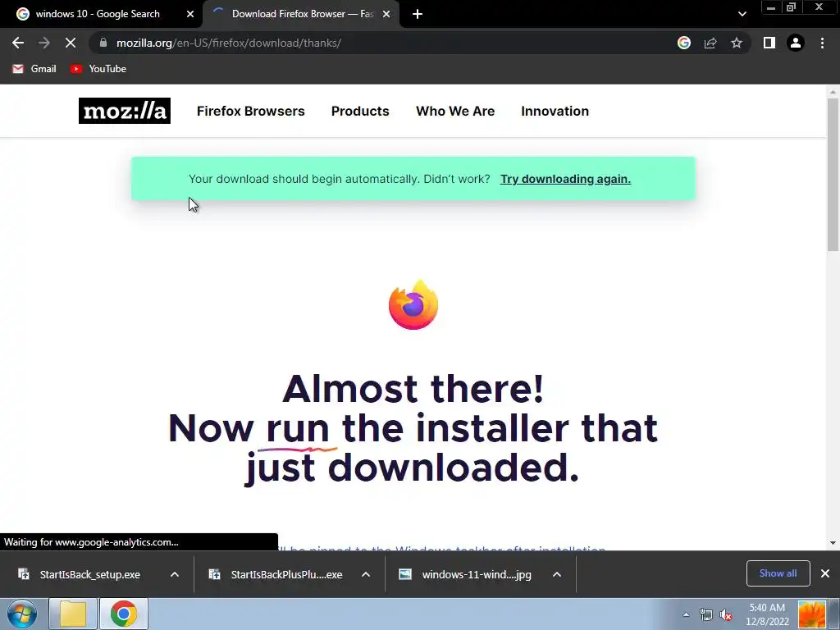The width and height of the screenshot is (840, 630).
Task: Click Try downloading again link
Action: [566, 179]
